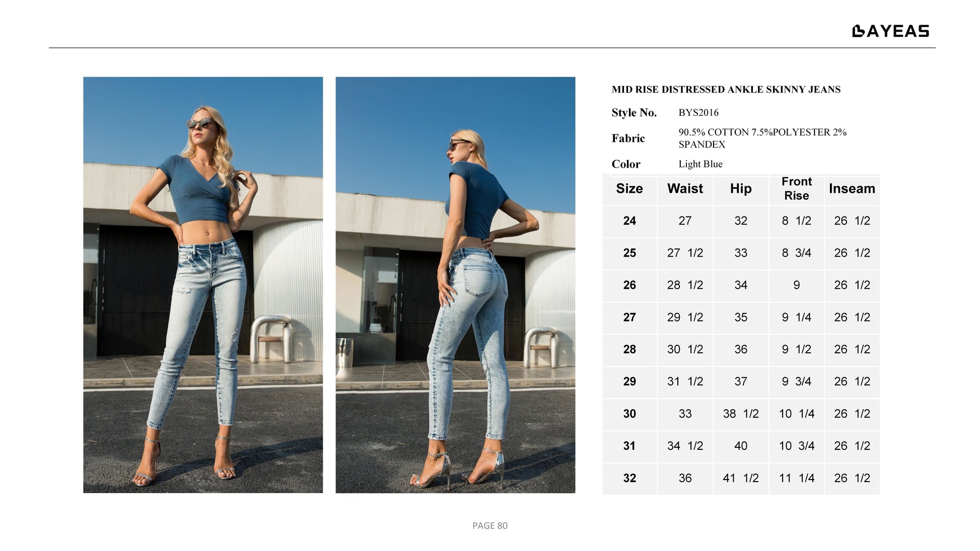Click the 'Color' label

pyautogui.click(x=626, y=164)
